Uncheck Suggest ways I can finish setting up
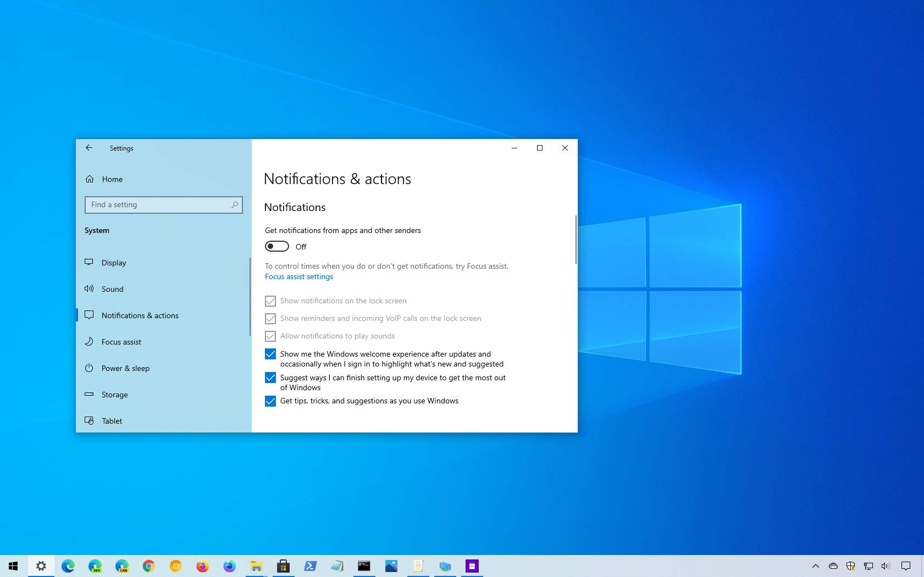Image resolution: width=924 pixels, height=577 pixels. click(270, 378)
